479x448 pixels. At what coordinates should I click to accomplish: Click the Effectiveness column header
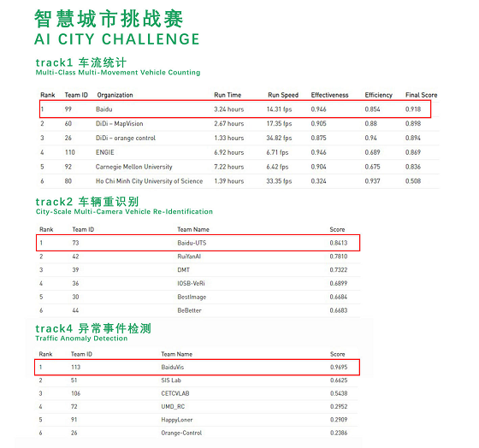click(x=329, y=95)
